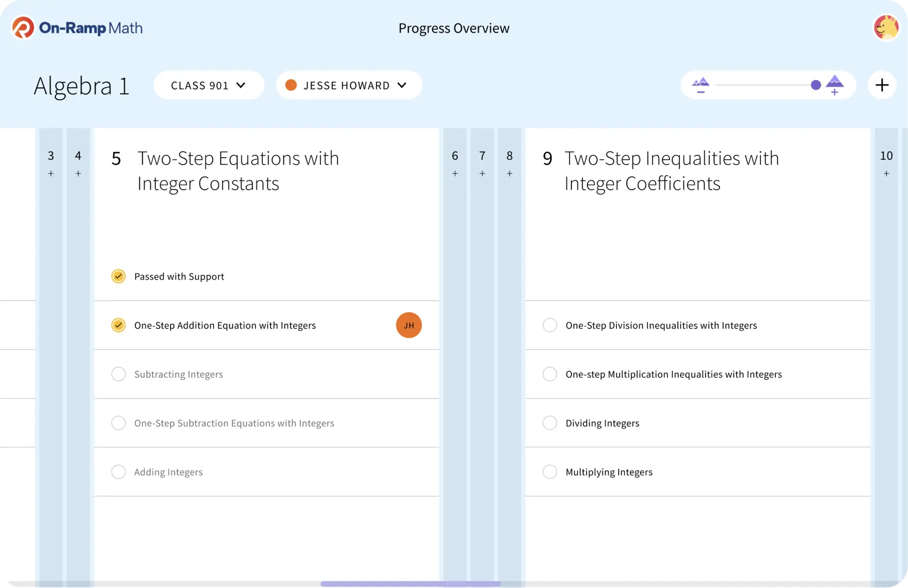The width and height of the screenshot is (908, 588).
Task: Select unit 9 Two-Step Inequalities heading
Action: 671,171
